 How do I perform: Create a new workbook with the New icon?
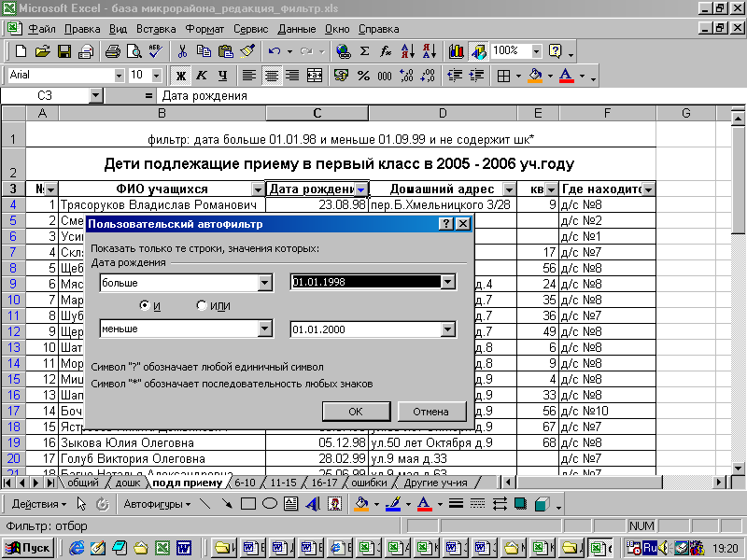click(x=21, y=51)
